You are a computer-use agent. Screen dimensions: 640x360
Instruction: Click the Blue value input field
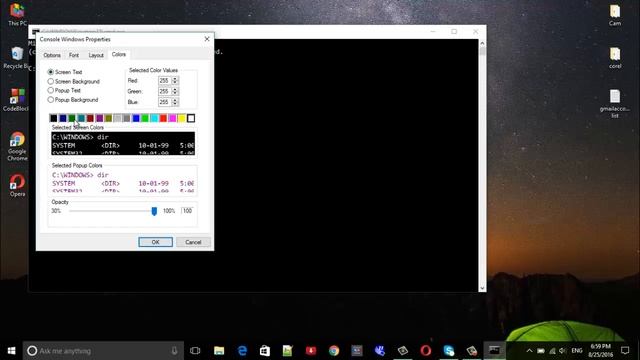[x=164, y=102]
